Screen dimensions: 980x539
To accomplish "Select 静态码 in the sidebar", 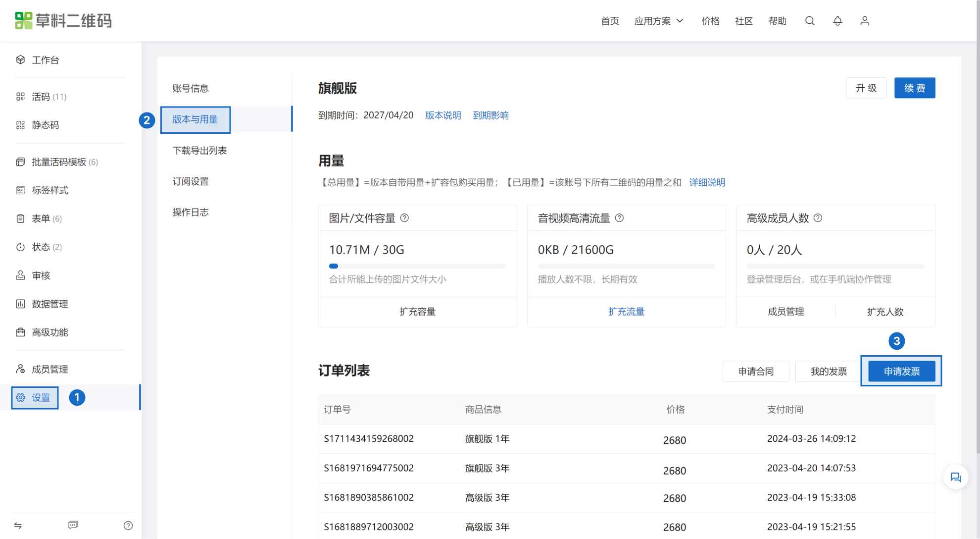I will pos(46,125).
